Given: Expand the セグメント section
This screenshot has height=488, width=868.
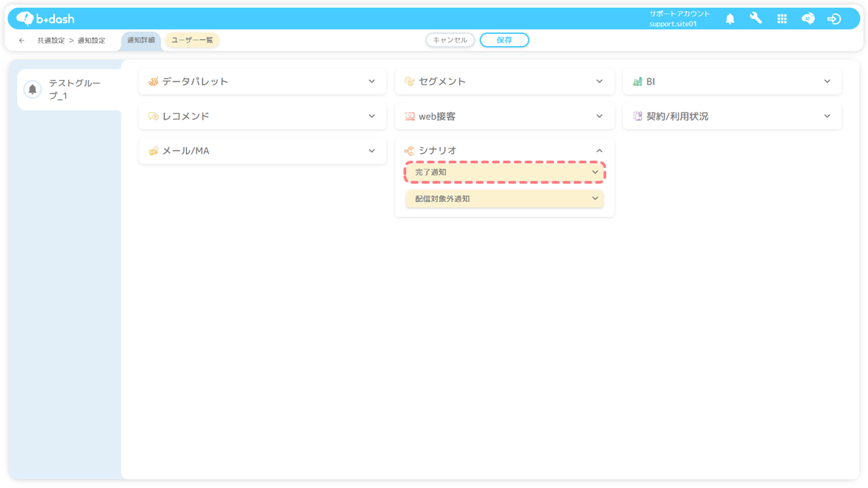Looking at the screenshot, I should pos(599,81).
